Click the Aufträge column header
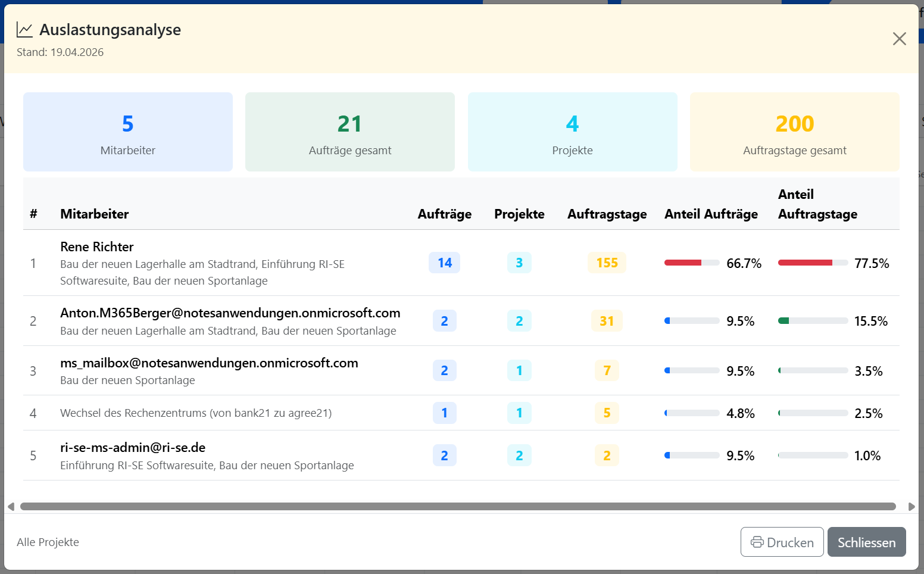This screenshot has height=574, width=924. 444,214
